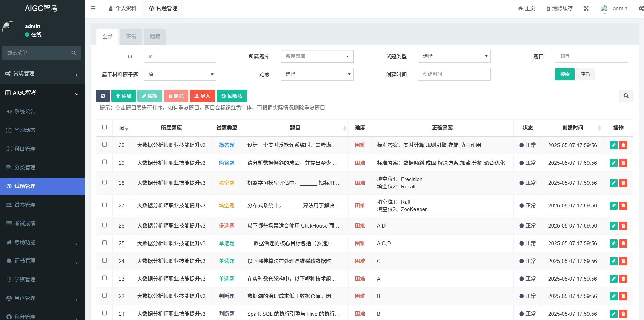Screen dimensions: 644x320
Task: Open the 所属题库 dropdown filter
Action: click(x=317, y=56)
